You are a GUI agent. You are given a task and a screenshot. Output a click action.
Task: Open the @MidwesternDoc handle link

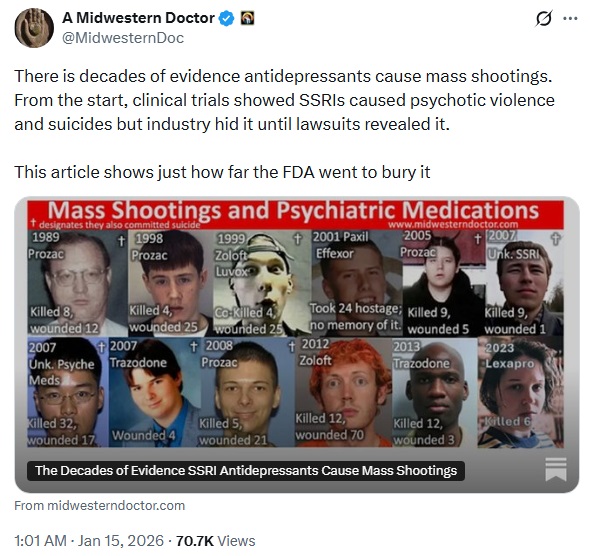coord(123,38)
